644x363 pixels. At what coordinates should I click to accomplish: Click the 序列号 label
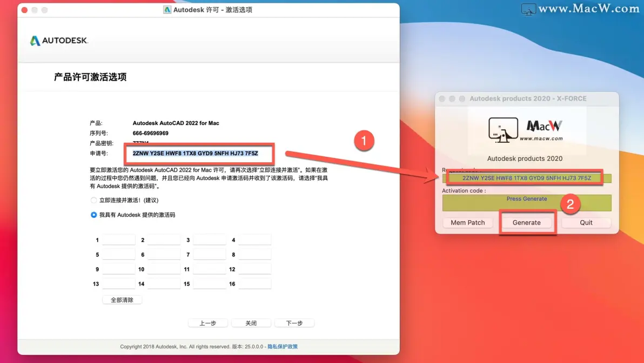click(x=98, y=133)
